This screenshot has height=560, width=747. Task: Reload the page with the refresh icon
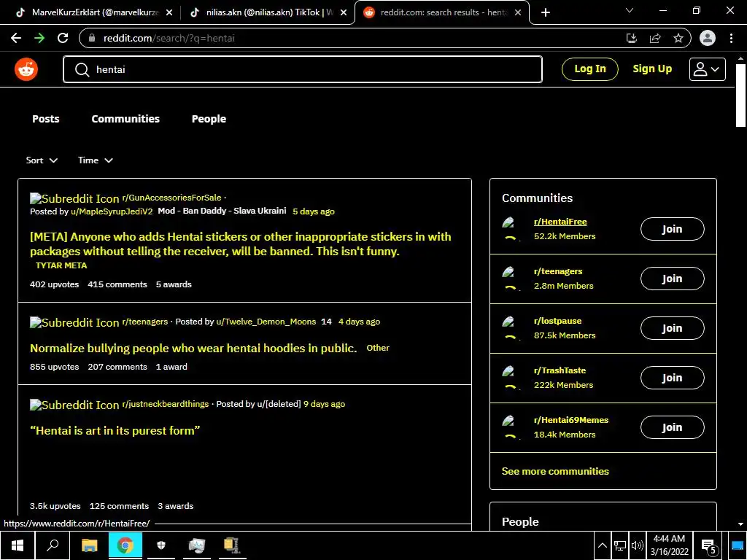63,38
